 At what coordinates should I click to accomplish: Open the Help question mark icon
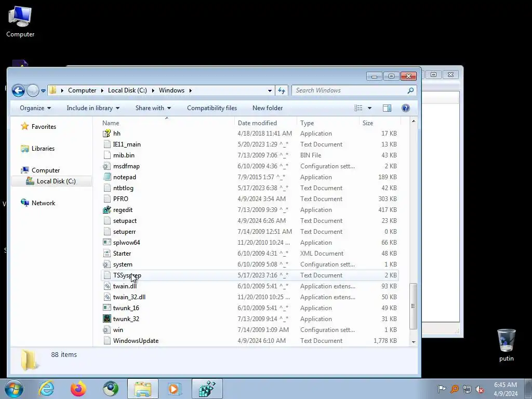(x=405, y=108)
